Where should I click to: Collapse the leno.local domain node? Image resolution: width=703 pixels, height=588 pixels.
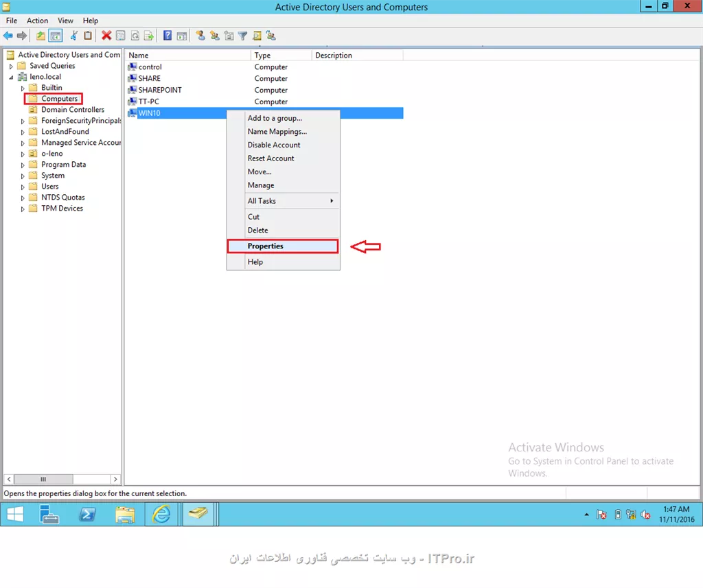coord(11,77)
